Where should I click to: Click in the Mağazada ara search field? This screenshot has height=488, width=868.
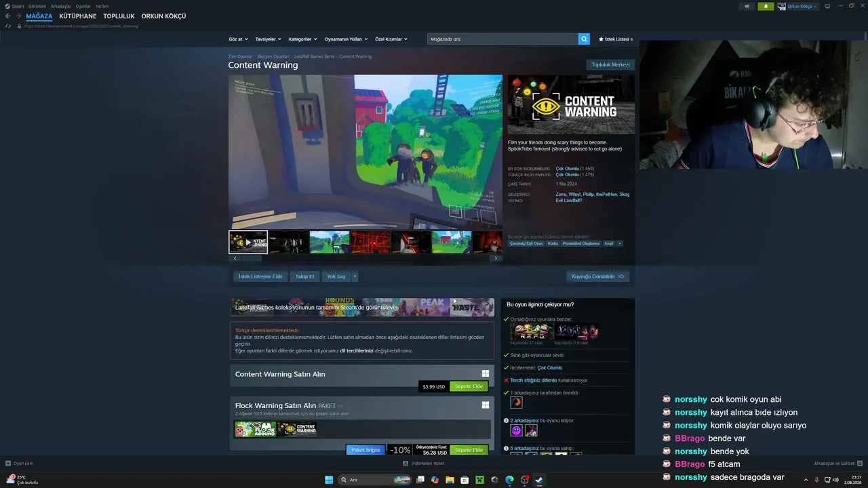point(502,39)
